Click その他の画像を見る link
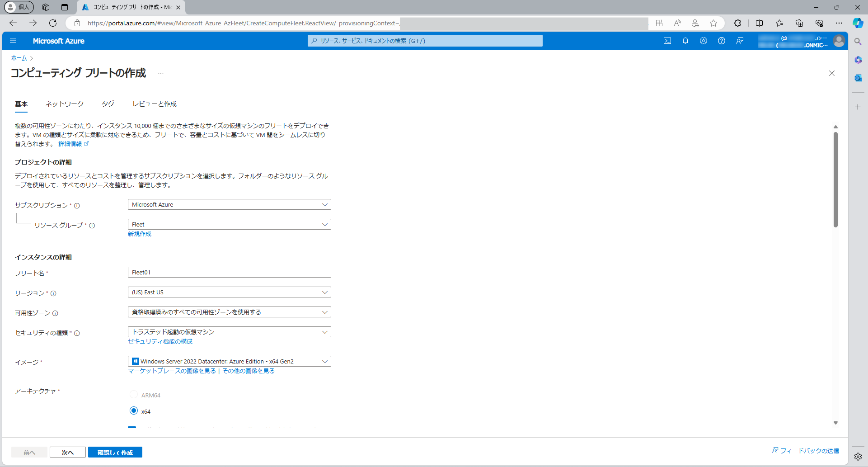Image resolution: width=868 pixels, height=467 pixels. point(249,371)
